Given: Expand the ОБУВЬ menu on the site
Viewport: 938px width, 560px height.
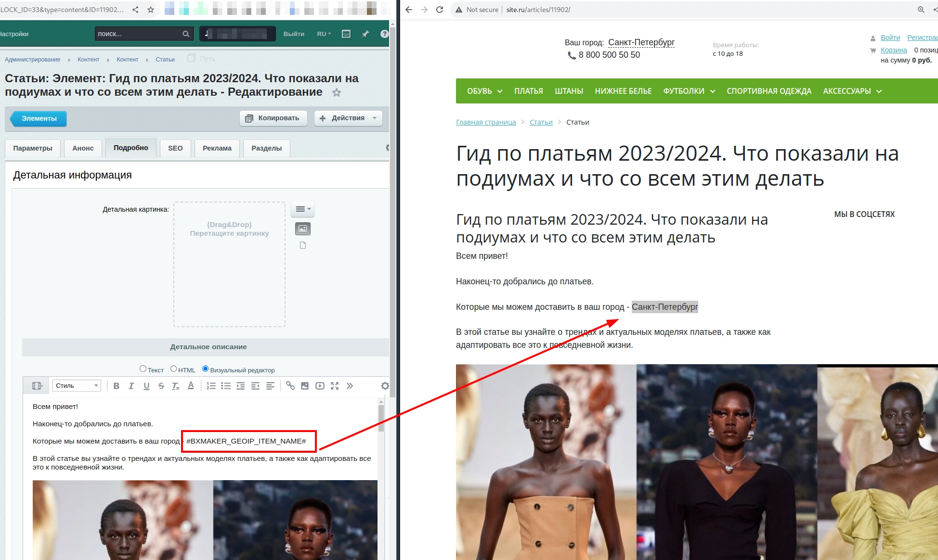Looking at the screenshot, I should (484, 91).
